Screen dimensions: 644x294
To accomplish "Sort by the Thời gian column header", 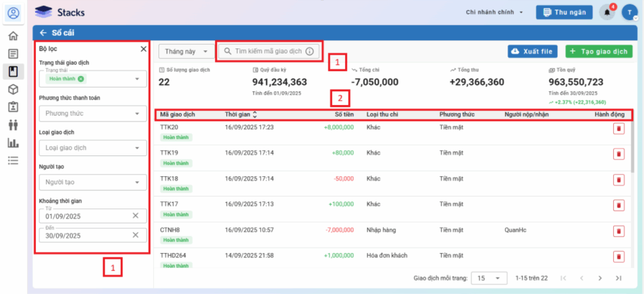I will coord(241,115).
